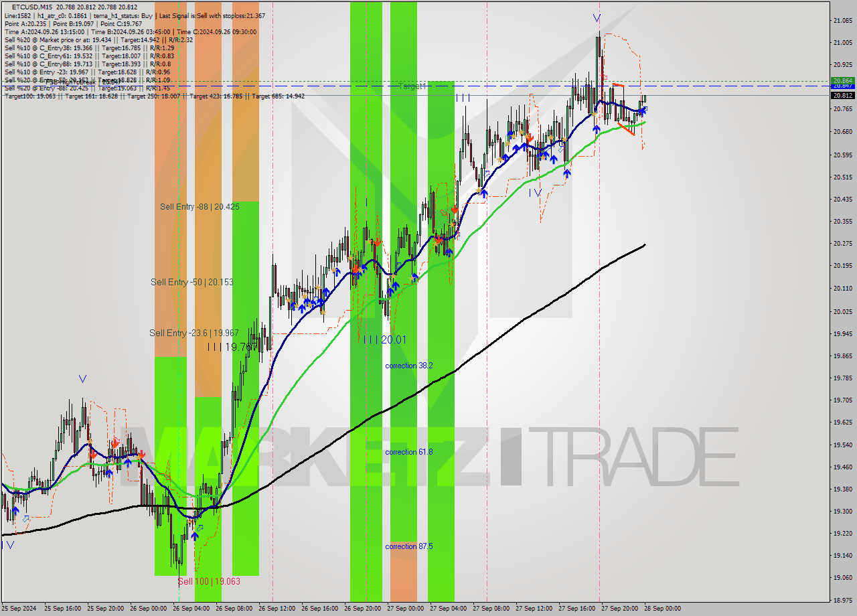Screen dimensions: 857x616
Task: Click the 'Sell %20 @ Market price' line
Action: [98, 40]
